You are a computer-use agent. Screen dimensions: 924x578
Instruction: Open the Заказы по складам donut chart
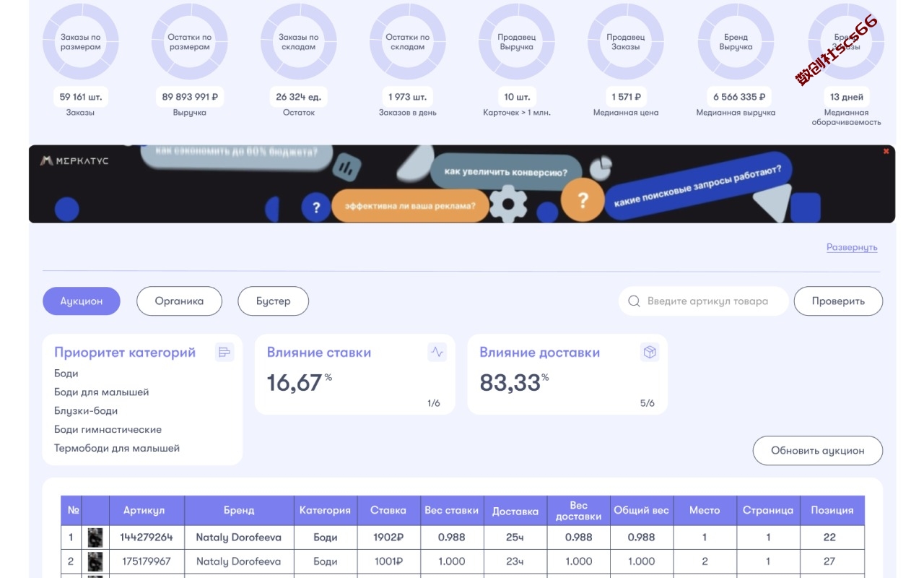point(299,42)
